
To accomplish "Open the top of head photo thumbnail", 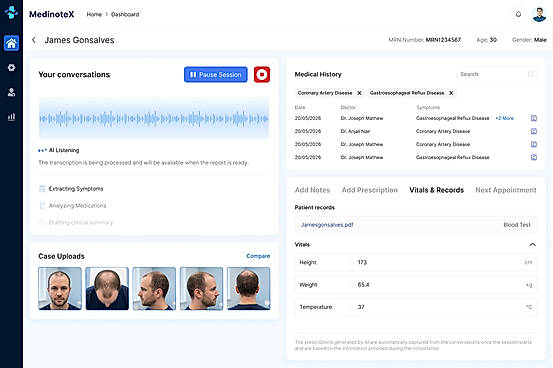I will (107, 289).
